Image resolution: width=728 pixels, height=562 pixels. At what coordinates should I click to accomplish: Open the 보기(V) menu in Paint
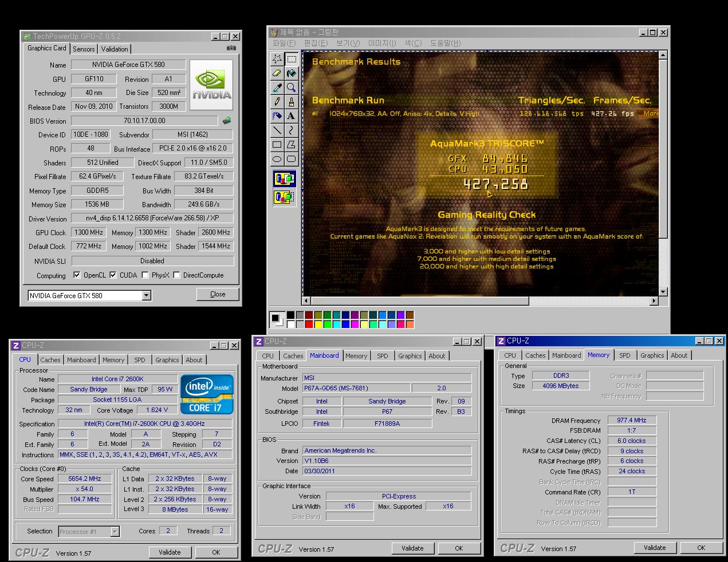click(x=348, y=43)
